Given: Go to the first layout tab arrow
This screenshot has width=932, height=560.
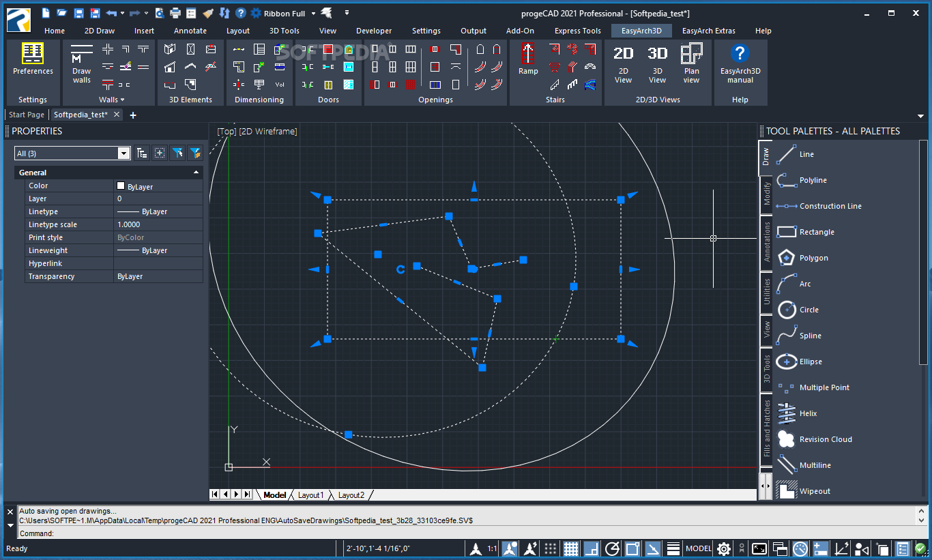Looking at the screenshot, I should pyautogui.click(x=215, y=495).
